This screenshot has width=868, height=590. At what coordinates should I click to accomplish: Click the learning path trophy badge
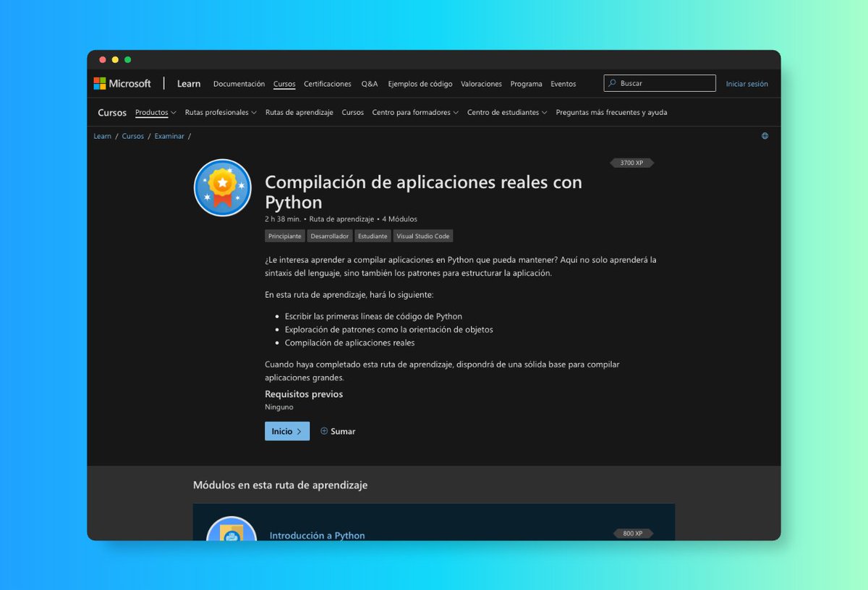[223, 188]
